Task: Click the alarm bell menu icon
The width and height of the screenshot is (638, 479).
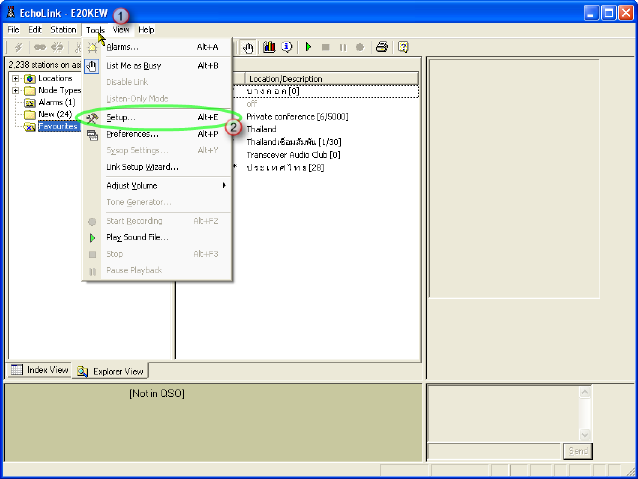Action: 92,48
